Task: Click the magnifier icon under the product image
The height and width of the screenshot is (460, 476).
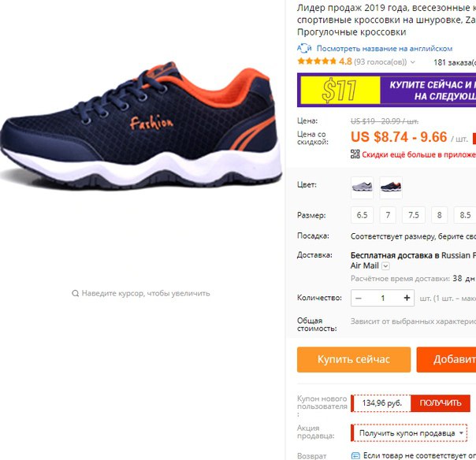Action: [76, 294]
